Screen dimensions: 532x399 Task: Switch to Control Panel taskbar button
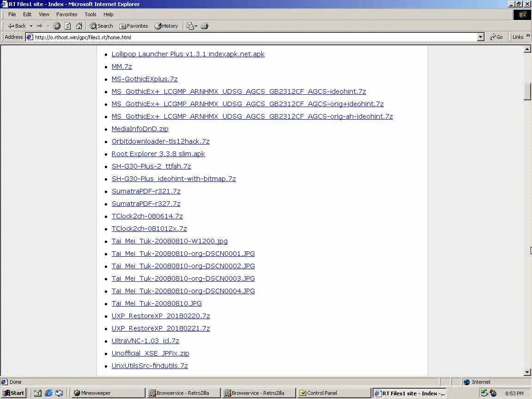(334, 393)
